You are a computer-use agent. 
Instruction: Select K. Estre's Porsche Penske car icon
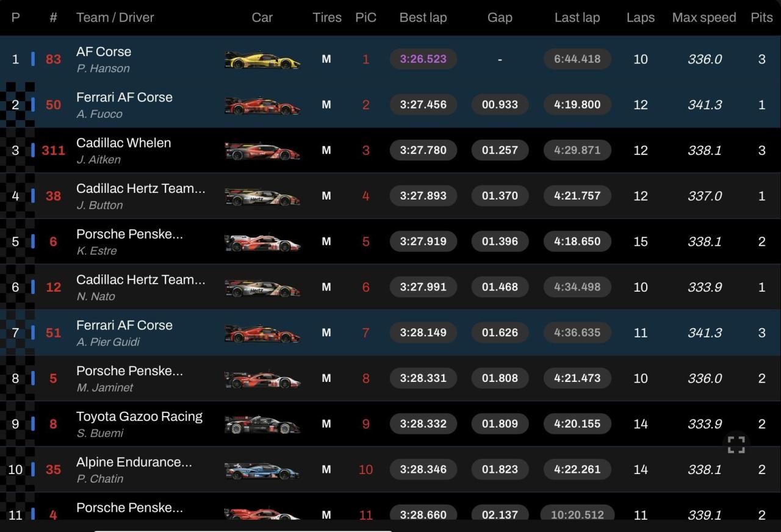tap(262, 242)
